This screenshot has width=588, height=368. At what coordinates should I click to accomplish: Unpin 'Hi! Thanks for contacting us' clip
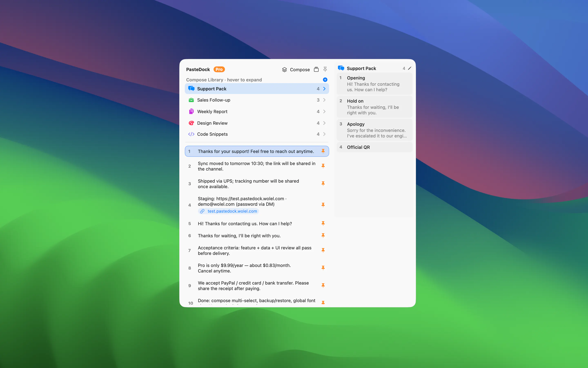[323, 223]
